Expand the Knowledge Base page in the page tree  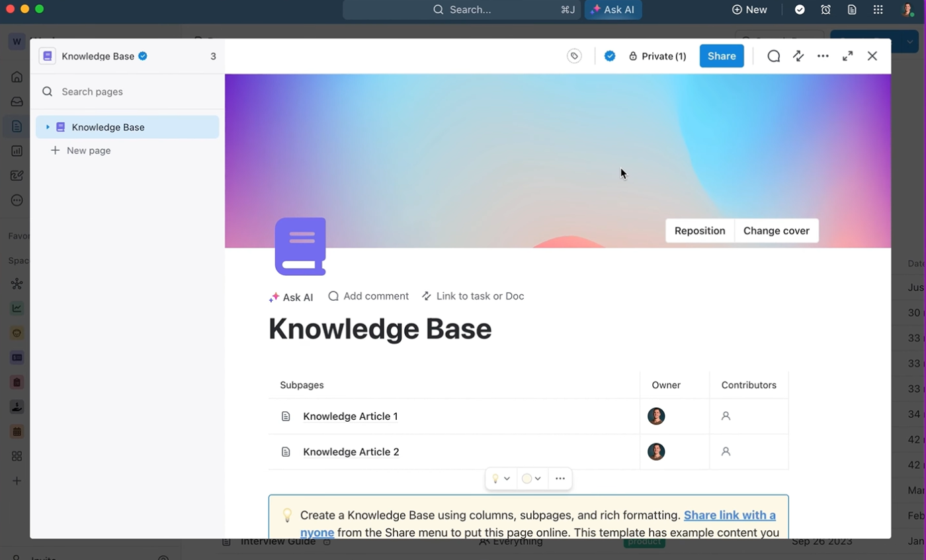coord(47,126)
